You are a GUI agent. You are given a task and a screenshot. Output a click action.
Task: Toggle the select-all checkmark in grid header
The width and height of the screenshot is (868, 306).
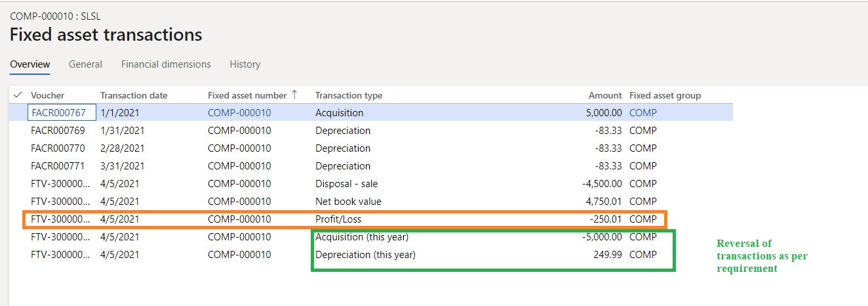18,95
